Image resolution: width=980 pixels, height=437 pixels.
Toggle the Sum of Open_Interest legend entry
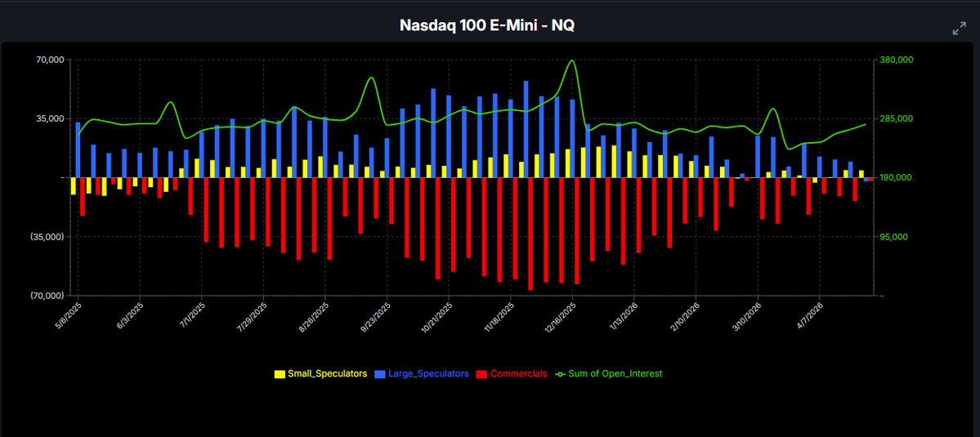point(608,374)
